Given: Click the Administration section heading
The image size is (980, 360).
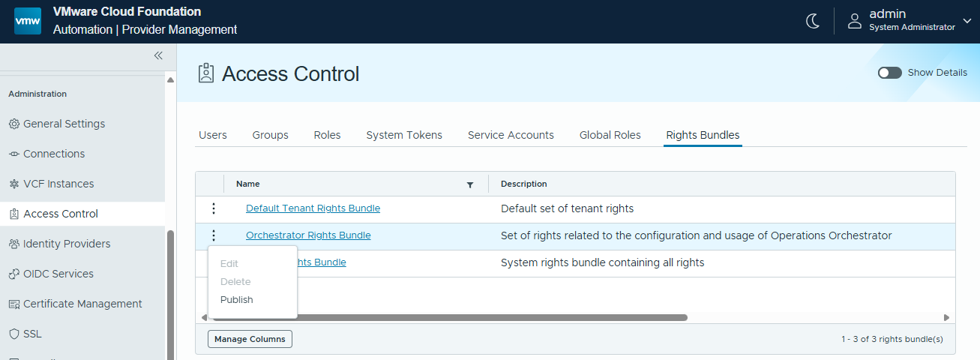Looking at the screenshot, I should (x=37, y=94).
